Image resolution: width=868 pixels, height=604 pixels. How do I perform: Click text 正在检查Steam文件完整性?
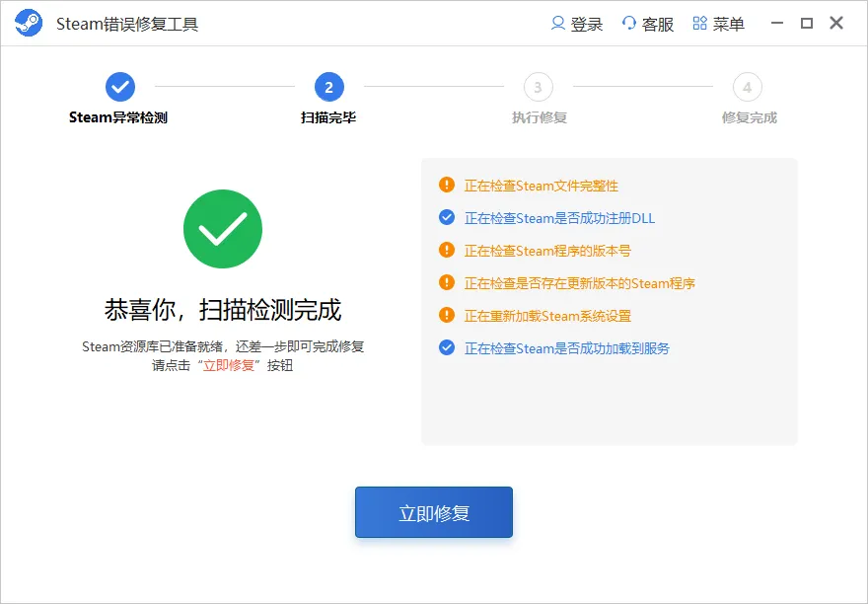pyautogui.click(x=542, y=186)
